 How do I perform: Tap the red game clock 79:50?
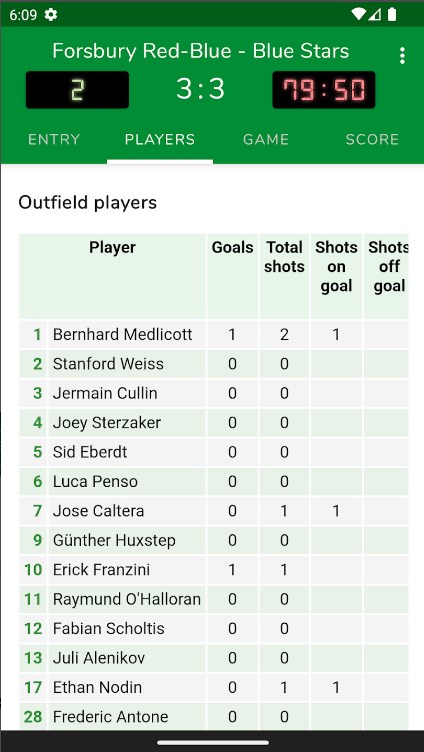(324, 90)
